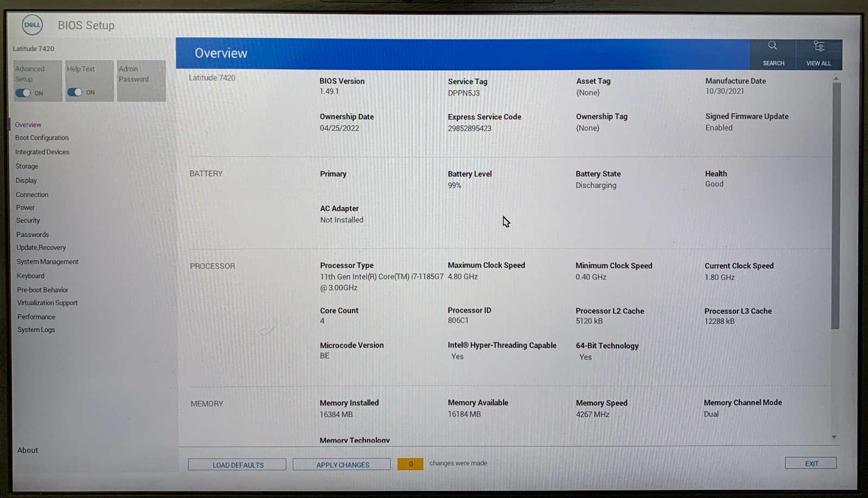This screenshot has height=498, width=868.
Task: Click Memory Installed 16384 MB
Action: pyautogui.click(x=336, y=414)
